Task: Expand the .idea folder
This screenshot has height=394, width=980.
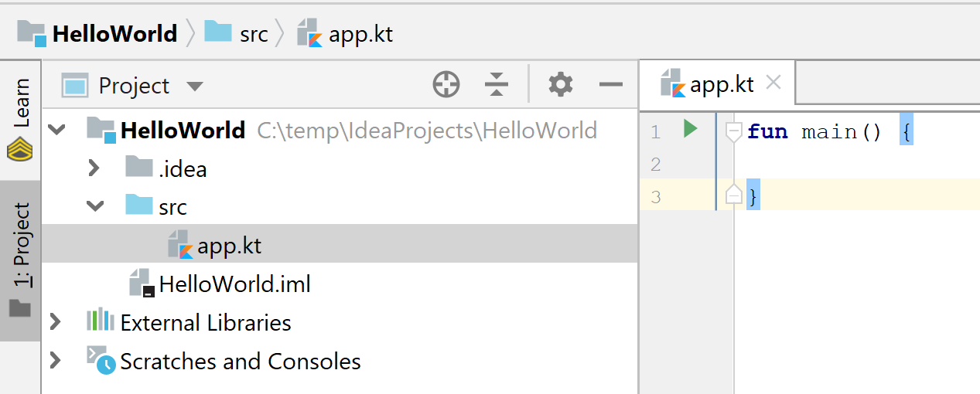Action: [x=94, y=168]
